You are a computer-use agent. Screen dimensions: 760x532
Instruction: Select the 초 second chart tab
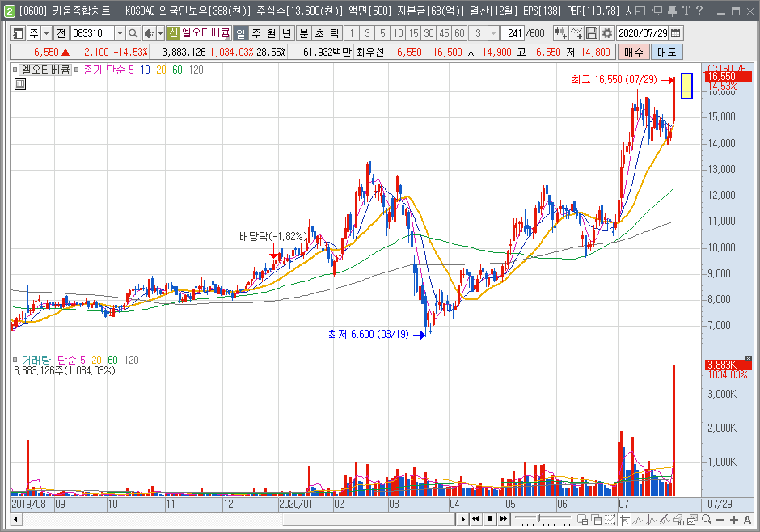pyautogui.click(x=319, y=33)
